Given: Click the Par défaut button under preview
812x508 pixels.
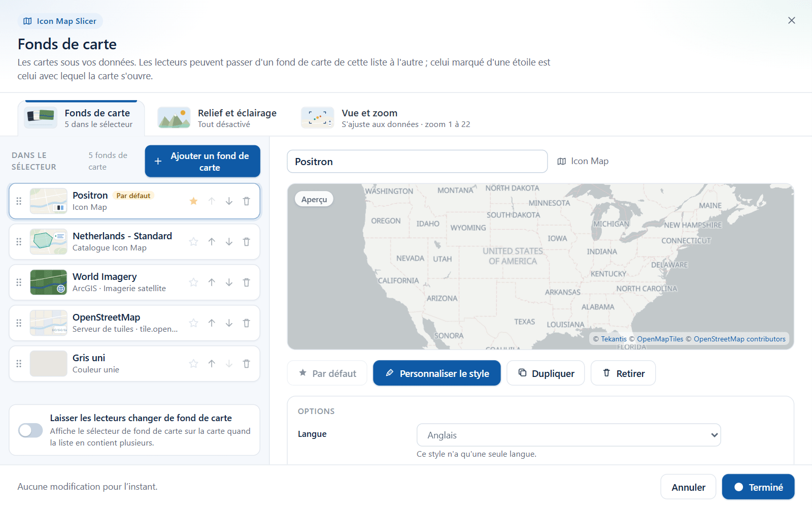Looking at the screenshot, I should coord(327,373).
